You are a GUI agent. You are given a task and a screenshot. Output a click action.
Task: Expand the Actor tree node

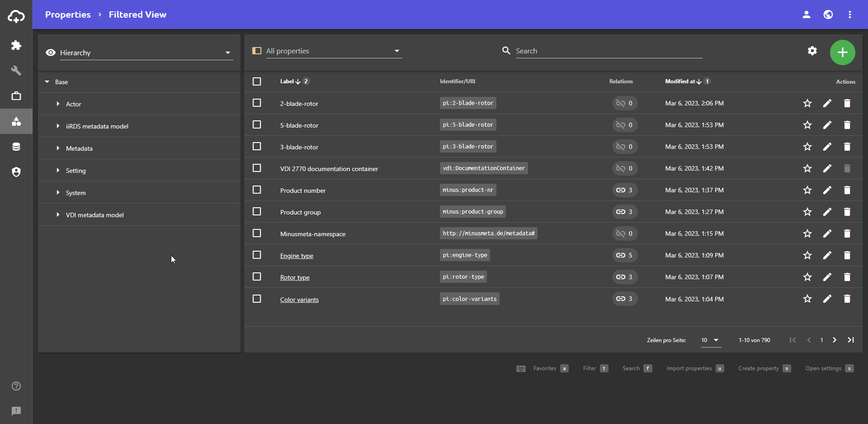click(58, 104)
